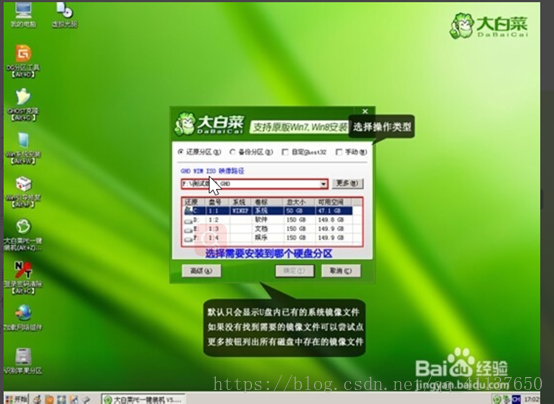Click the fifth quick launch icon in the taskbar

click(x=86, y=399)
